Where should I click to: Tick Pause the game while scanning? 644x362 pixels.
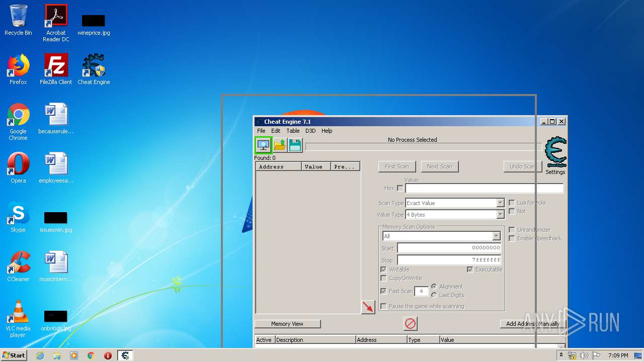tap(383, 306)
